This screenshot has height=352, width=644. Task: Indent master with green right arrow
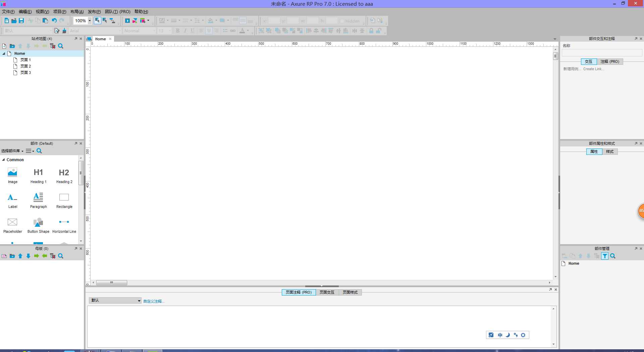coord(37,256)
